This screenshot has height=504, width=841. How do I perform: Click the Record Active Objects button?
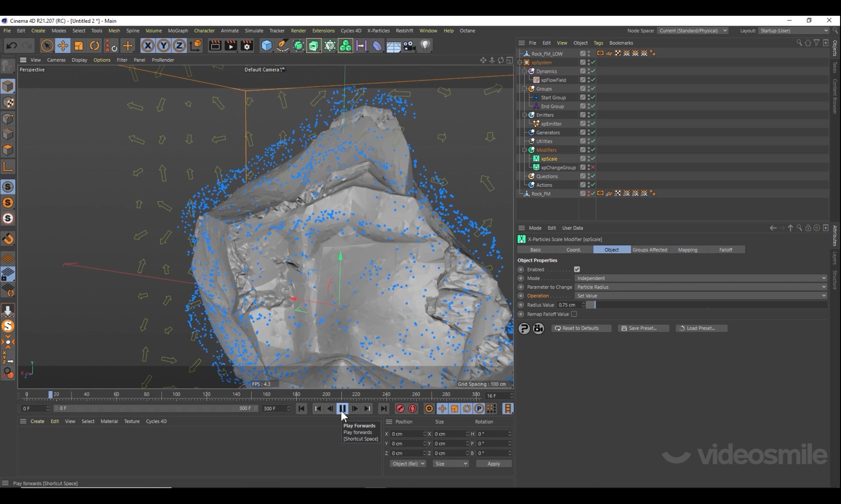(x=400, y=409)
